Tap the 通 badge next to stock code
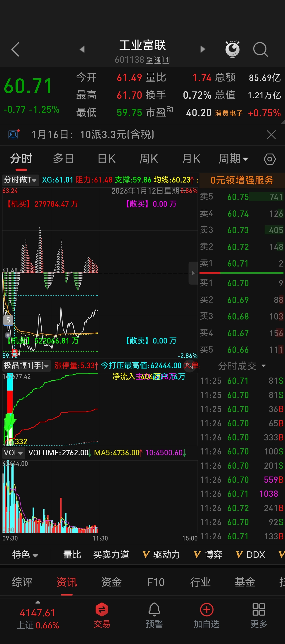 click(x=158, y=60)
